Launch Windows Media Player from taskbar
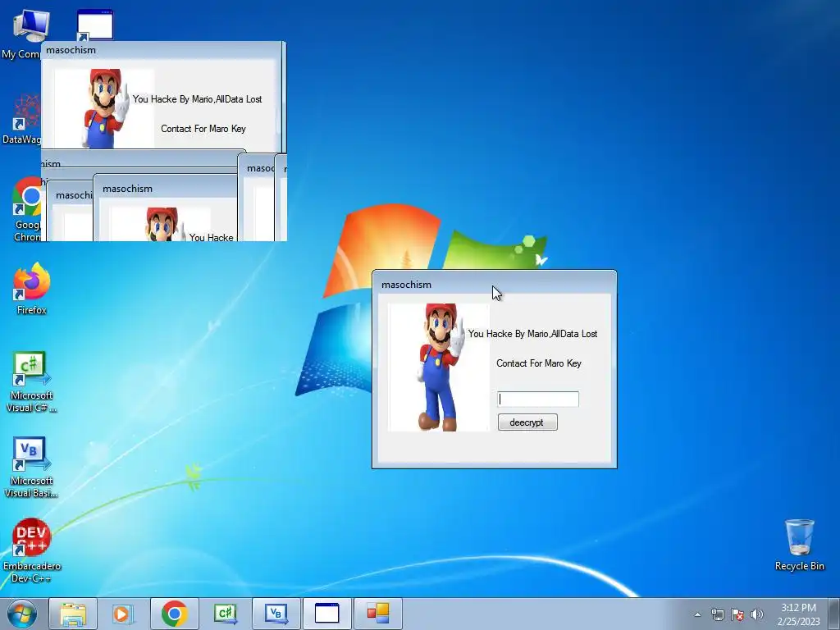Screen dimensions: 840x630 [x=122, y=614]
